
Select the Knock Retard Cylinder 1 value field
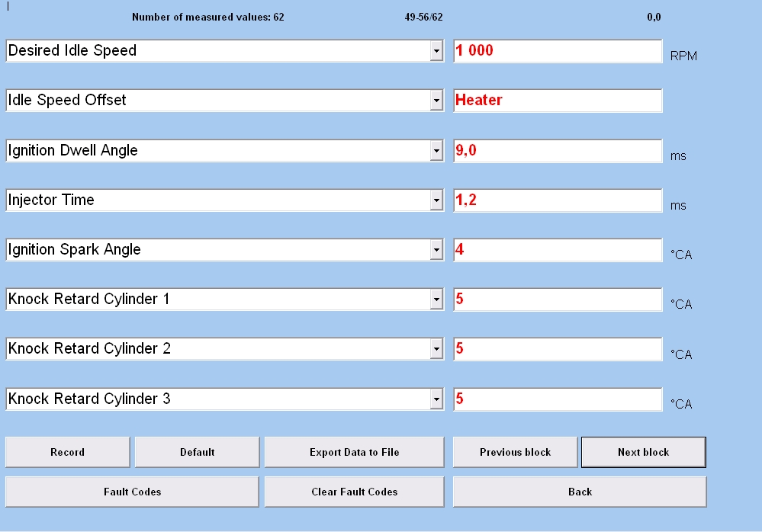558,300
